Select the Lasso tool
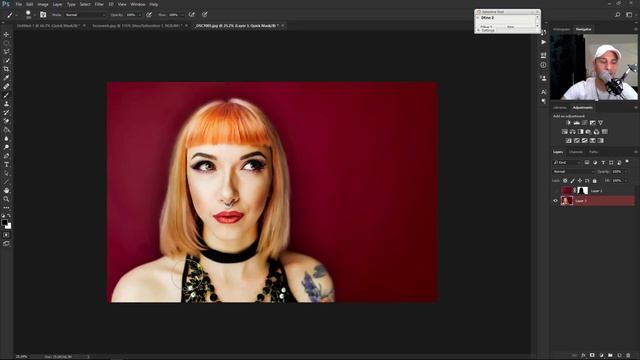 pos(6,51)
